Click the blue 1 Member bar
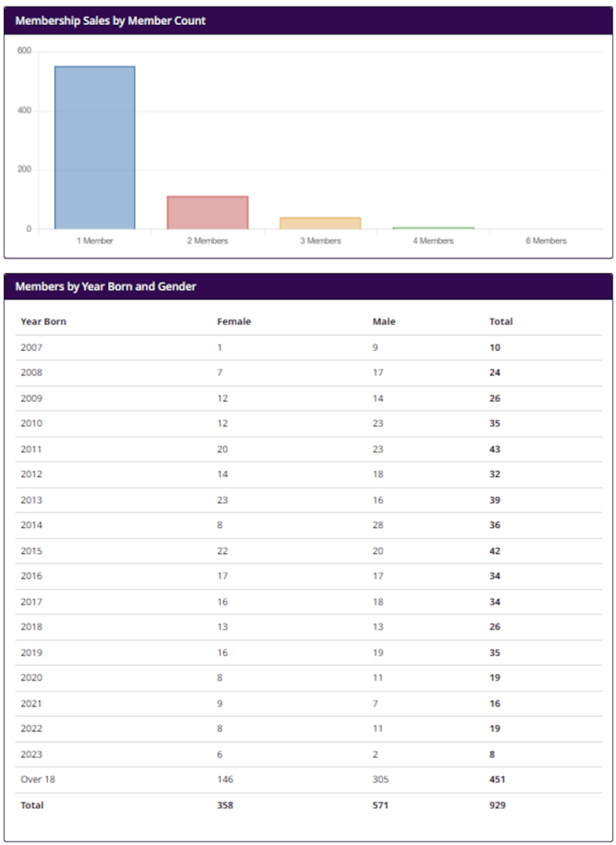 (x=95, y=147)
